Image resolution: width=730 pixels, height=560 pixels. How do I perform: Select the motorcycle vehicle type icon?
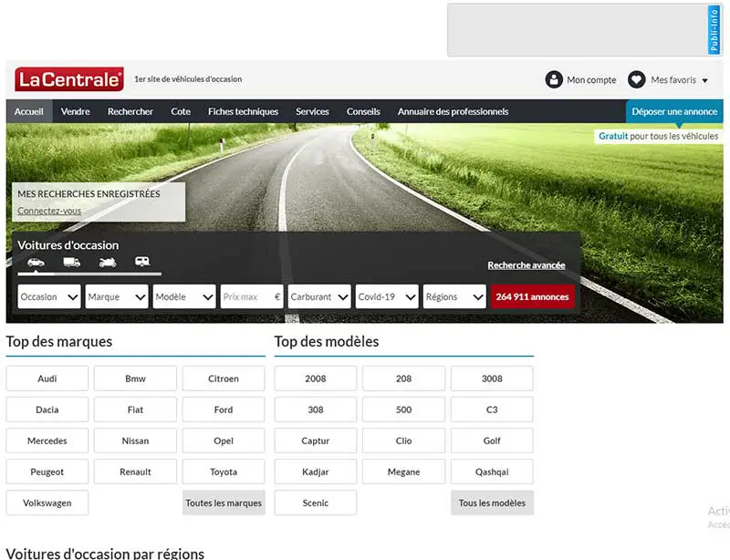tap(108, 262)
